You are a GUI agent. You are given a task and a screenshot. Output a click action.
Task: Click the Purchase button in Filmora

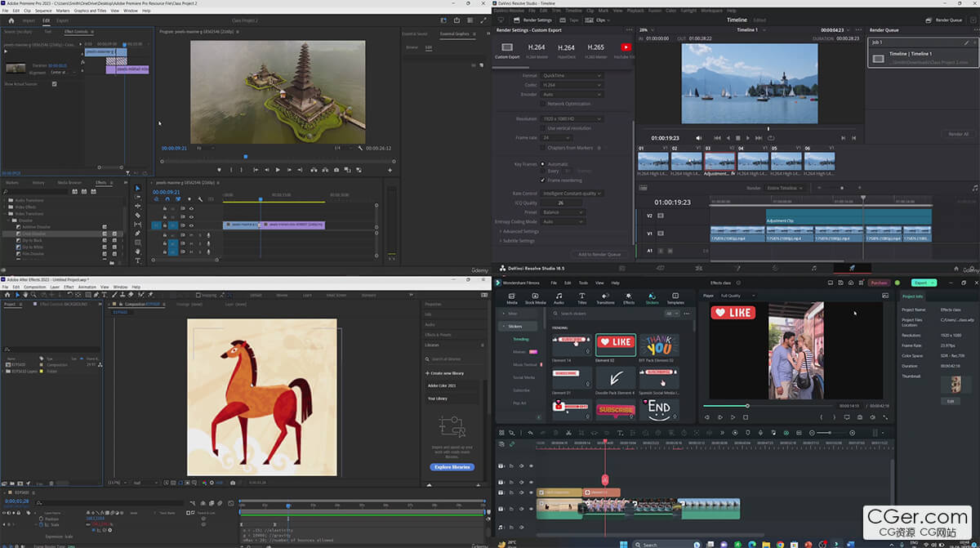tap(879, 283)
